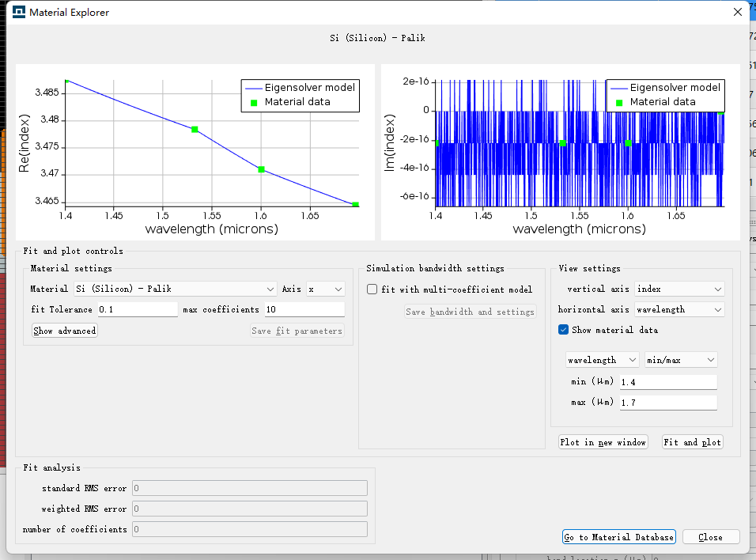Viewport: 756px width, 560px height.
Task: Click the number of coefficients field
Action: pos(250,529)
